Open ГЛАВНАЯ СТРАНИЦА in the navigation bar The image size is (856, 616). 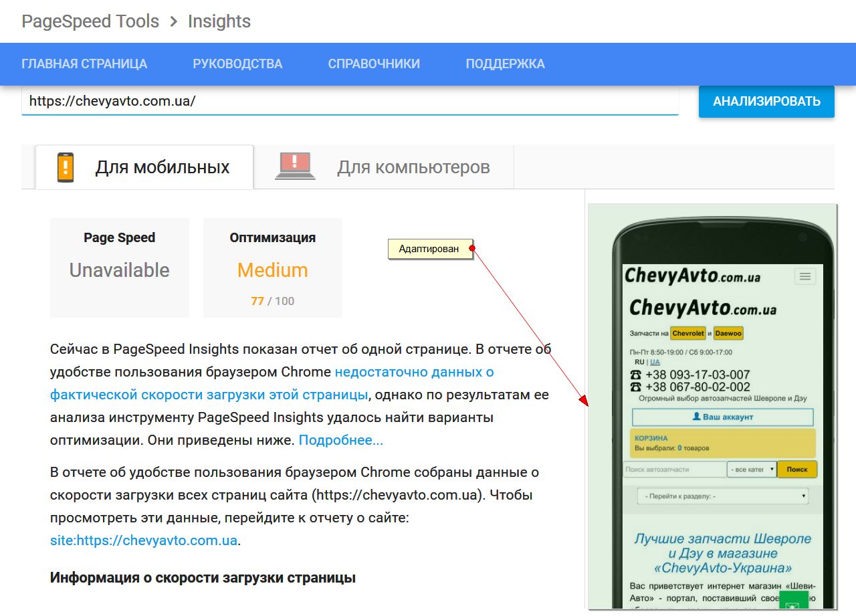[84, 64]
